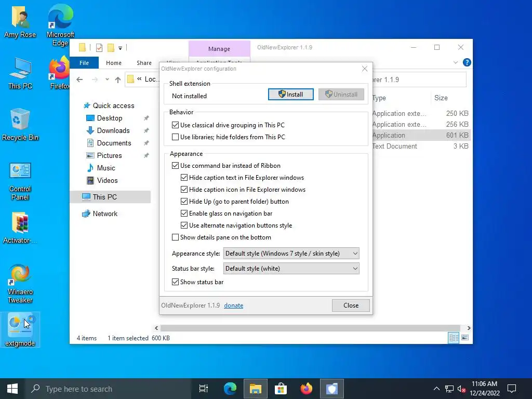Image resolution: width=532 pixels, height=399 pixels.
Task: Open Customize Quick Access Toolbar dropdown
Action: pos(120,48)
